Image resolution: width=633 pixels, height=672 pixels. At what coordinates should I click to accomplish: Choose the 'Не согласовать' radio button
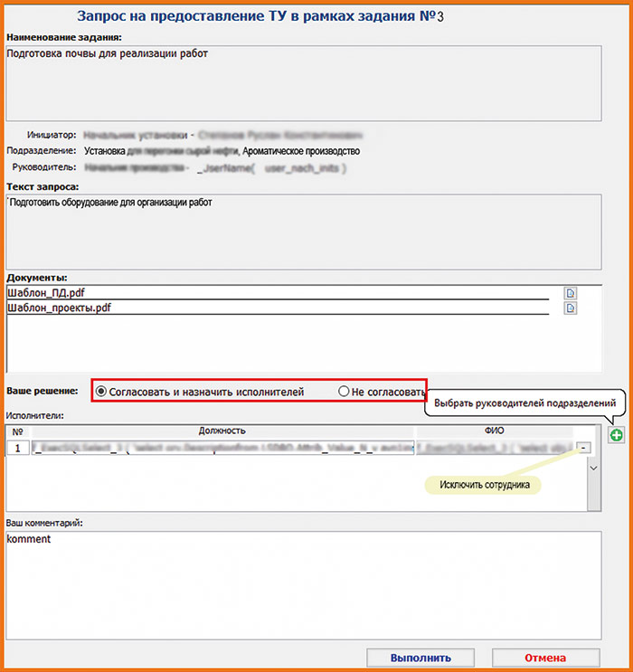coord(344,392)
